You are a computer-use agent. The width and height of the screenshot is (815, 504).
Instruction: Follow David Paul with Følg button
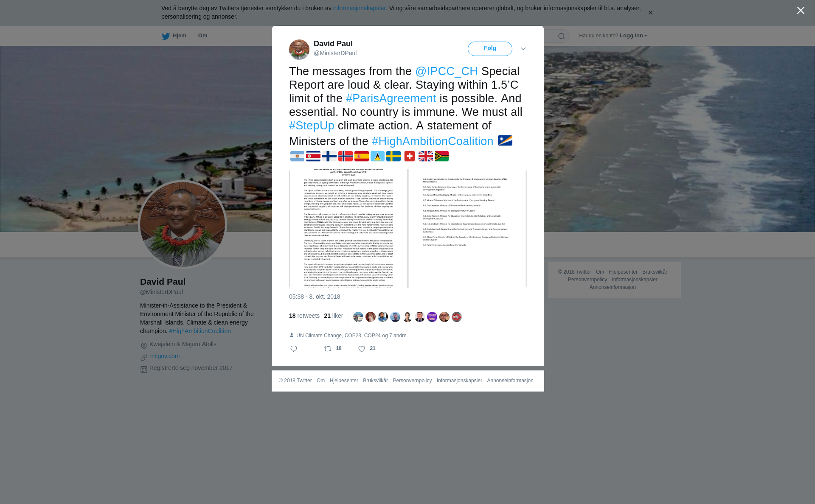490,49
